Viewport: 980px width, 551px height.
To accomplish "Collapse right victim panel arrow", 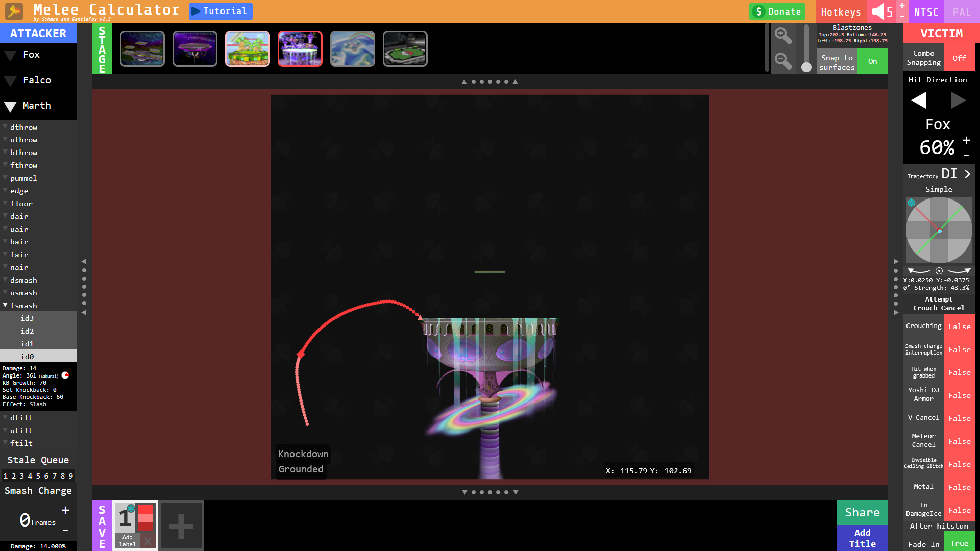I will (896, 287).
